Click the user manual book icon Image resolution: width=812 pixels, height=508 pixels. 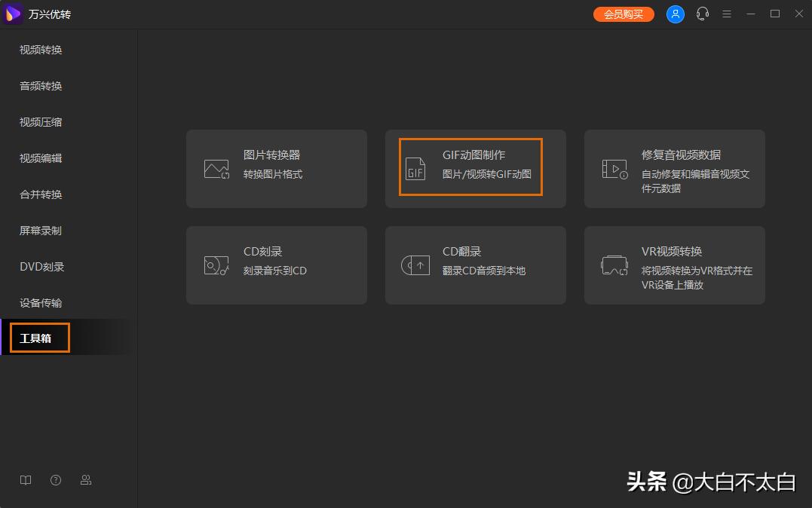tap(25, 480)
